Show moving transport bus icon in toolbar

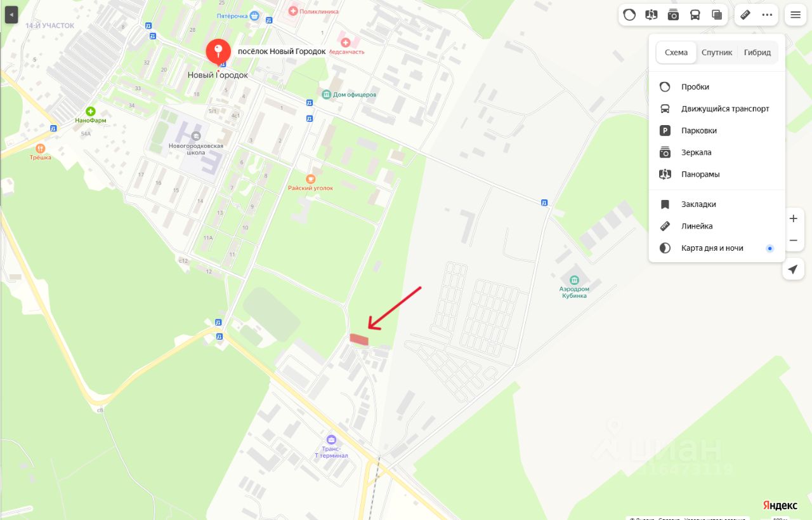(x=695, y=15)
